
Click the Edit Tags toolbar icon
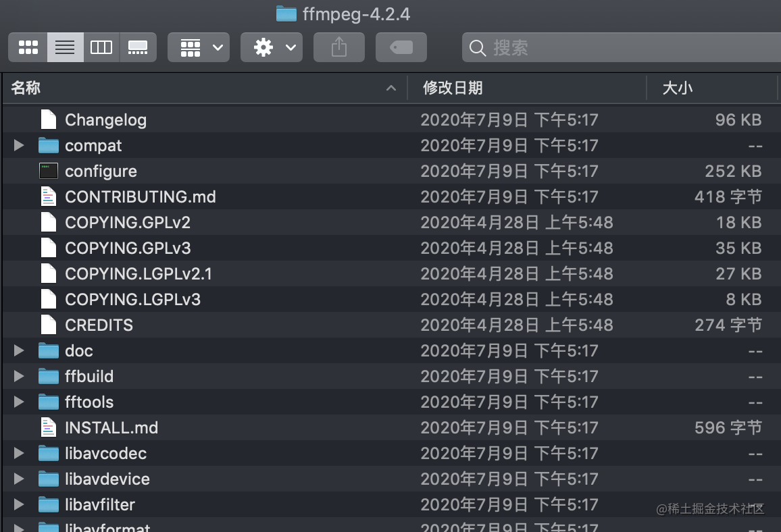401,47
